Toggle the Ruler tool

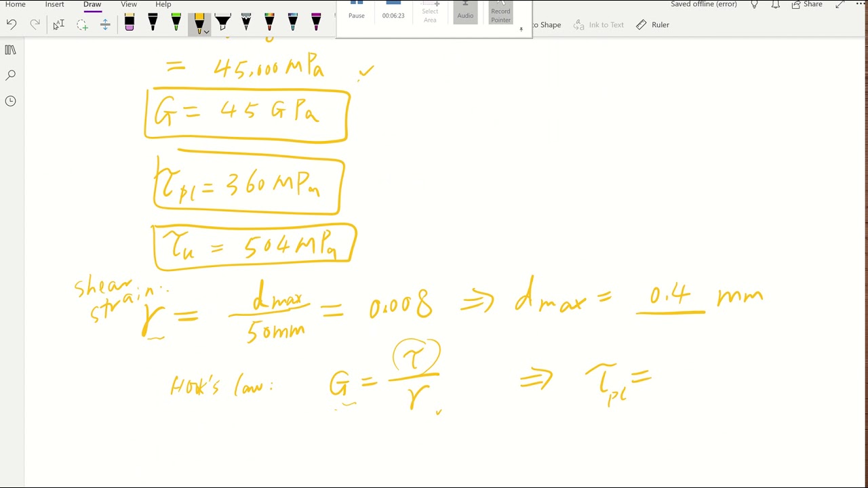click(x=652, y=25)
